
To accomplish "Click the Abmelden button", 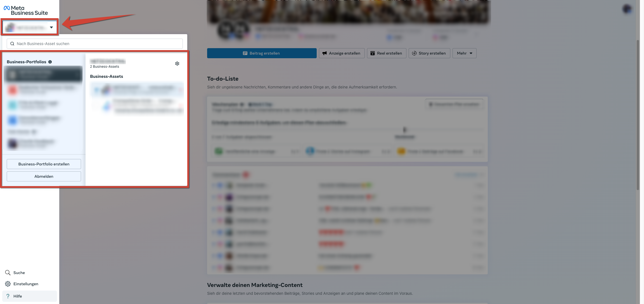I will [x=44, y=176].
